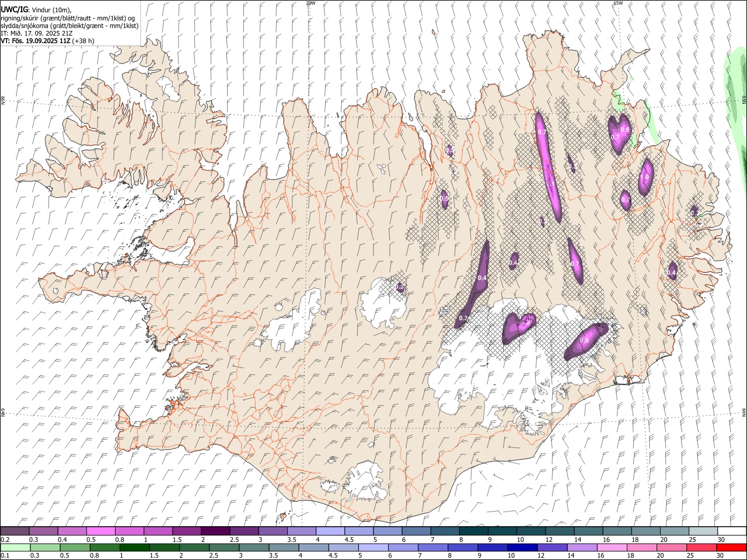Select dark purple top-row swatch between 2 and 2.5

click(x=215, y=531)
